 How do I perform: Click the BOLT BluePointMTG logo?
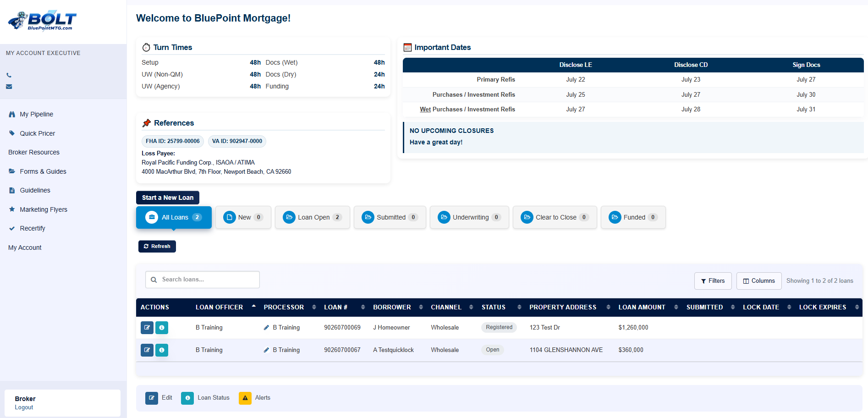[x=42, y=21]
